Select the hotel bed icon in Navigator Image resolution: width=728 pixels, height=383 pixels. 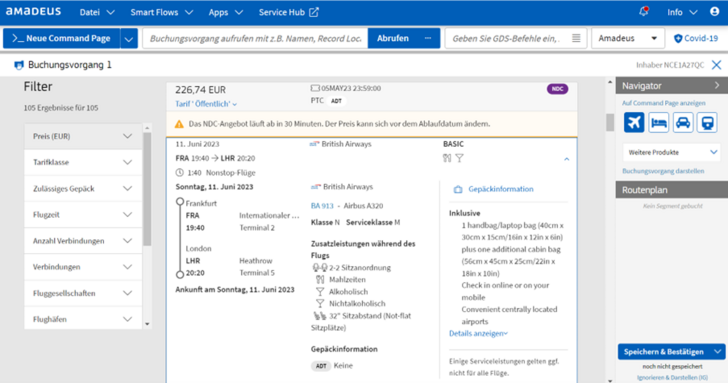pyautogui.click(x=658, y=123)
